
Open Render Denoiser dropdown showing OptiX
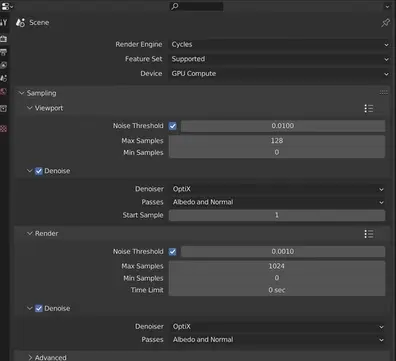click(277, 327)
